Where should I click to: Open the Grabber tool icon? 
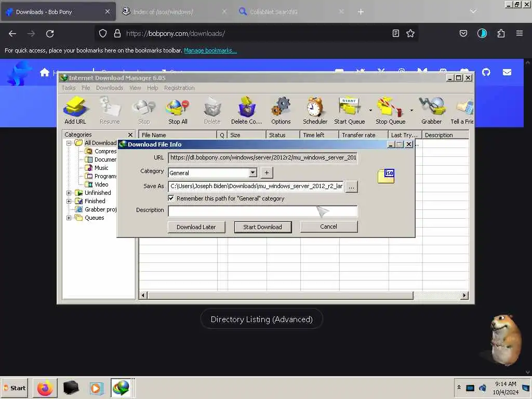point(431,110)
